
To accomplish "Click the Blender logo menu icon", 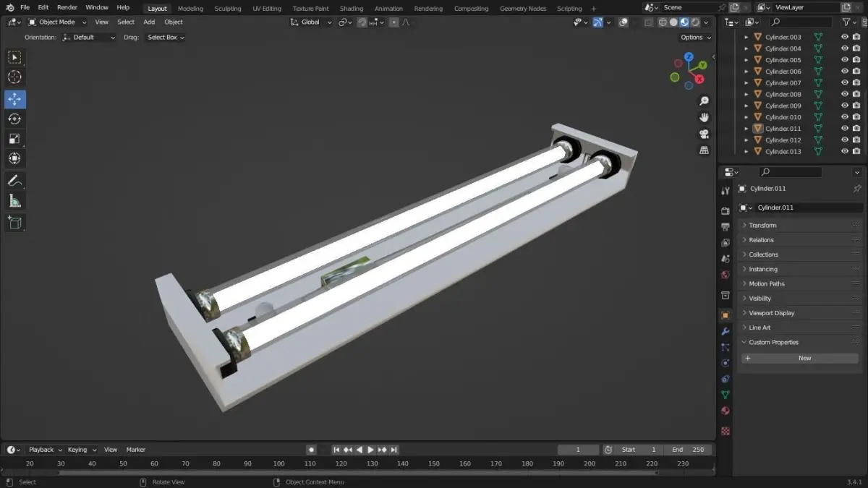I will click(x=9, y=7).
